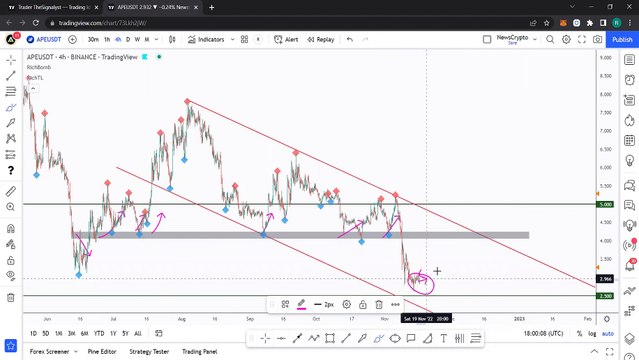Toggle log scale
The height and width of the screenshot is (360, 639).
[x=592, y=333]
